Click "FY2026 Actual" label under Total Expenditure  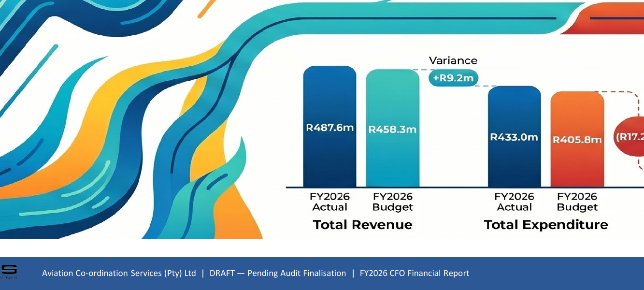(x=515, y=202)
